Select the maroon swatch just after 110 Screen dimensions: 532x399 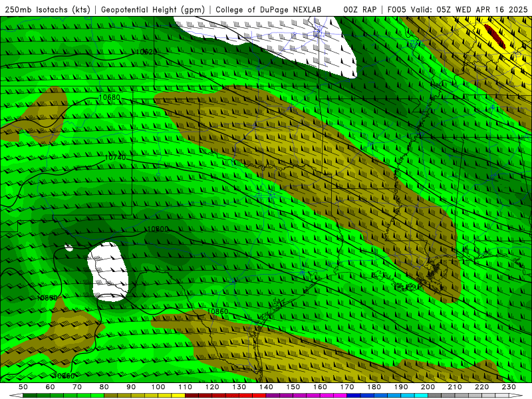point(192,396)
